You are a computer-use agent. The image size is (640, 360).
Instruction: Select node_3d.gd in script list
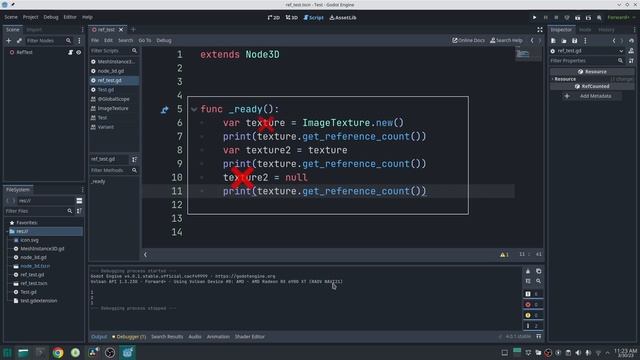[x=114, y=71]
